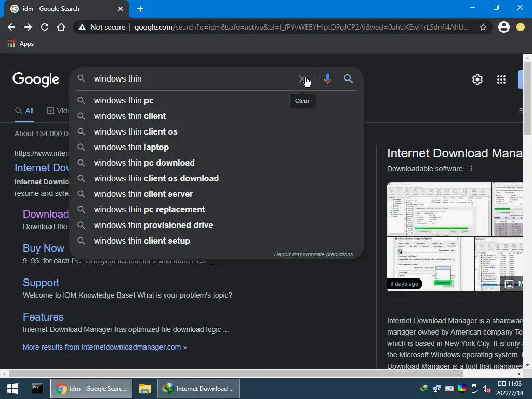Reload the page with refresh icon
Image resolution: width=532 pixels, height=399 pixels.
[x=45, y=27]
